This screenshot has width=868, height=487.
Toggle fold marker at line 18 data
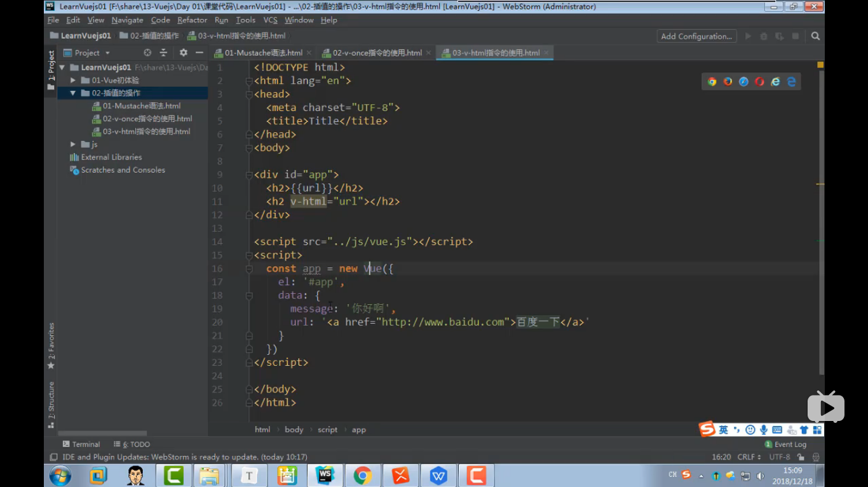click(x=249, y=296)
